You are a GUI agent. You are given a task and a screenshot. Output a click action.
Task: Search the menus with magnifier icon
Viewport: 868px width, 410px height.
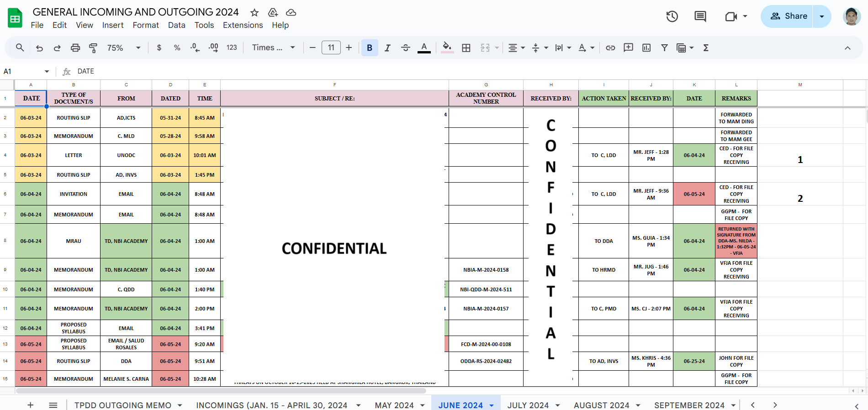[x=20, y=47]
